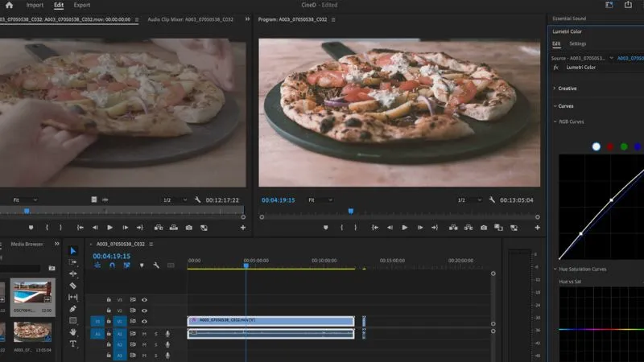Enable voice-over record on track A3

click(x=167, y=356)
